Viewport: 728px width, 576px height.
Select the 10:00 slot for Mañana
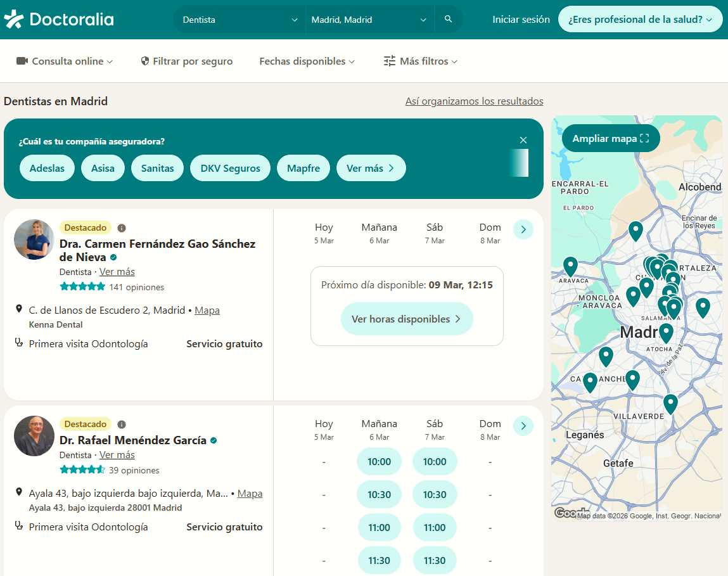coord(379,461)
